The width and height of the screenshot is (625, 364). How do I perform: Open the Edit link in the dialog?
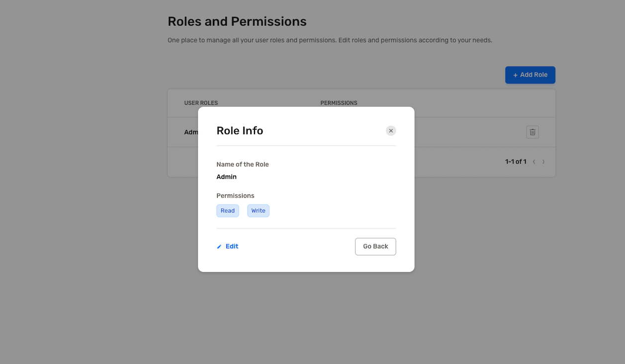tap(232, 246)
